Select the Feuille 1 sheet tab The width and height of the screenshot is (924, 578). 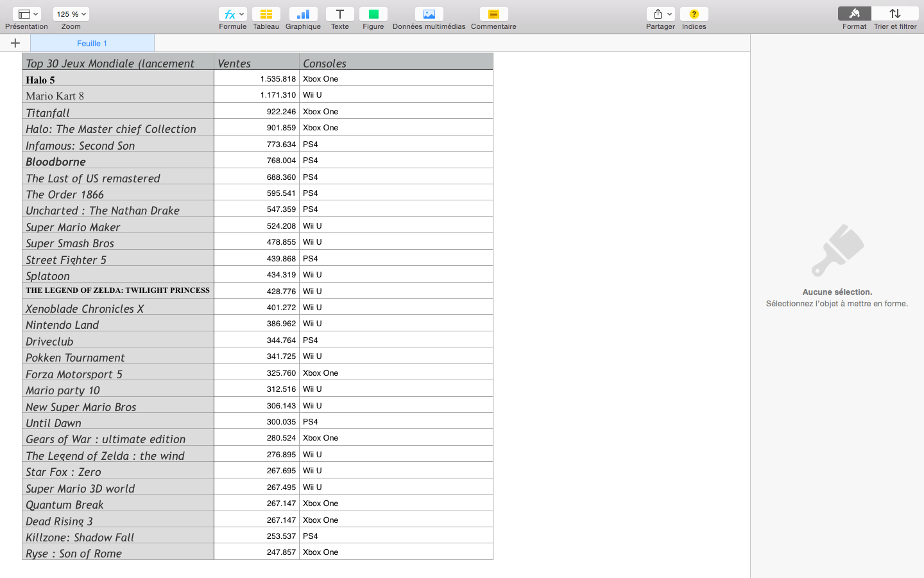click(92, 43)
